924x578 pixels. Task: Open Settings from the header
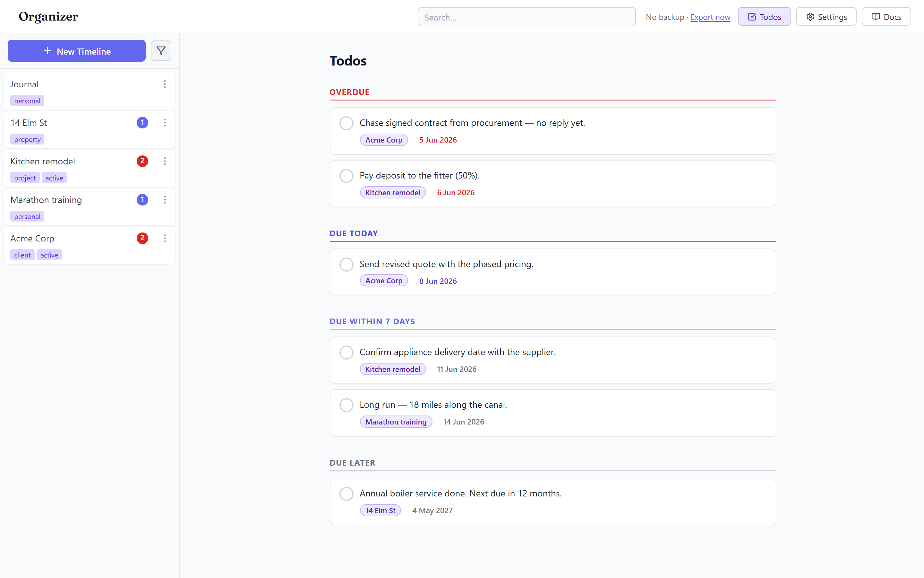pyautogui.click(x=826, y=17)
